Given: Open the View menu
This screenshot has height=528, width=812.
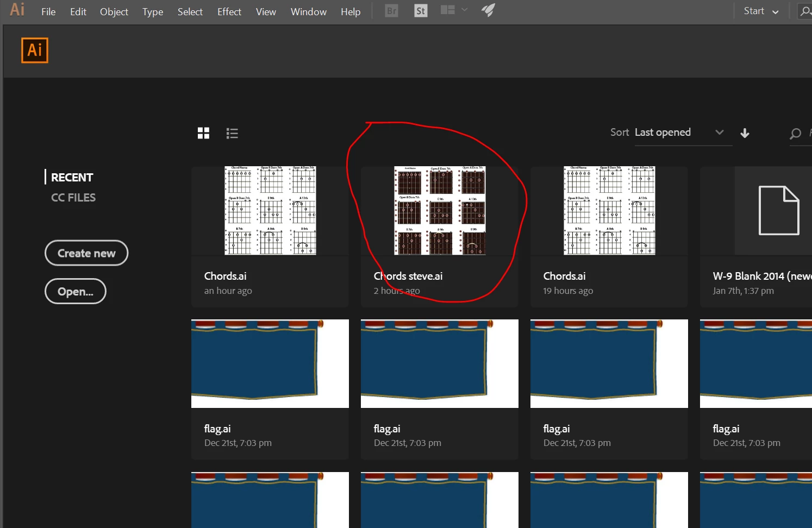Looking at the screenshot, I should [266, 11].
